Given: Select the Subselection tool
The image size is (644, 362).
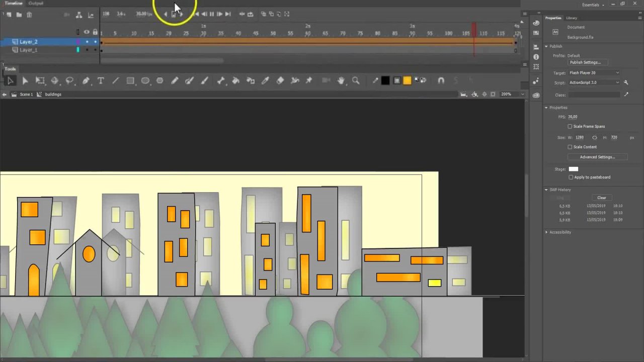Looking at the screenshot, I should click(25, 80).
